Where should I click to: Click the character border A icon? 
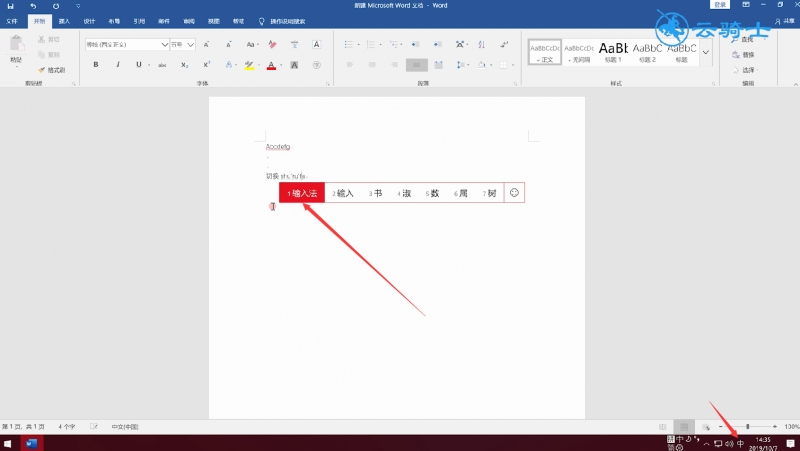click(316, 44)
